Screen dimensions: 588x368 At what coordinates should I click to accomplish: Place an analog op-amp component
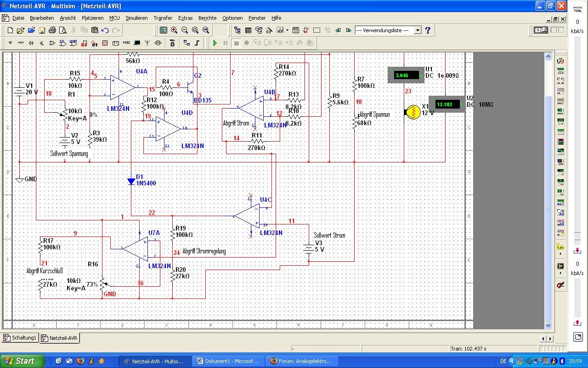tap(52, 43)
